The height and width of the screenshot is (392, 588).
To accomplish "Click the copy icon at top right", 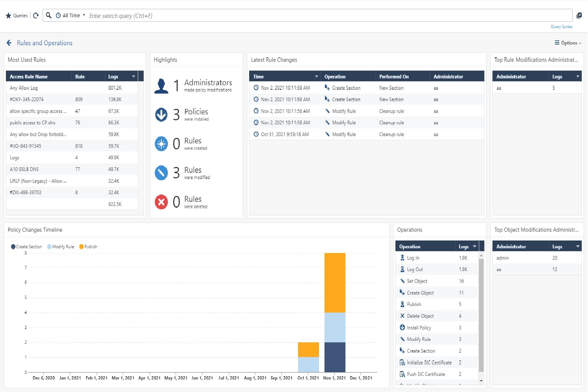I will [x=579, y=15].
